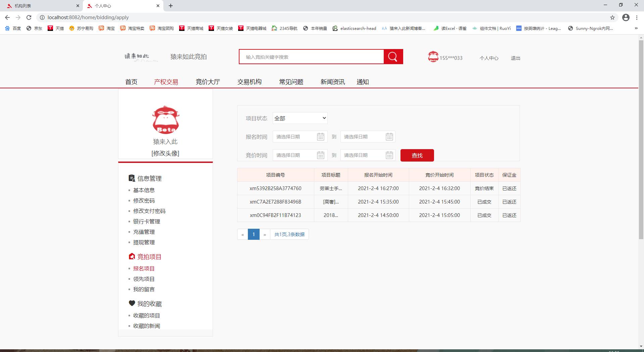Open a new browser tab
This screenshot has height=352, width=644.
[x=171, y=6]
